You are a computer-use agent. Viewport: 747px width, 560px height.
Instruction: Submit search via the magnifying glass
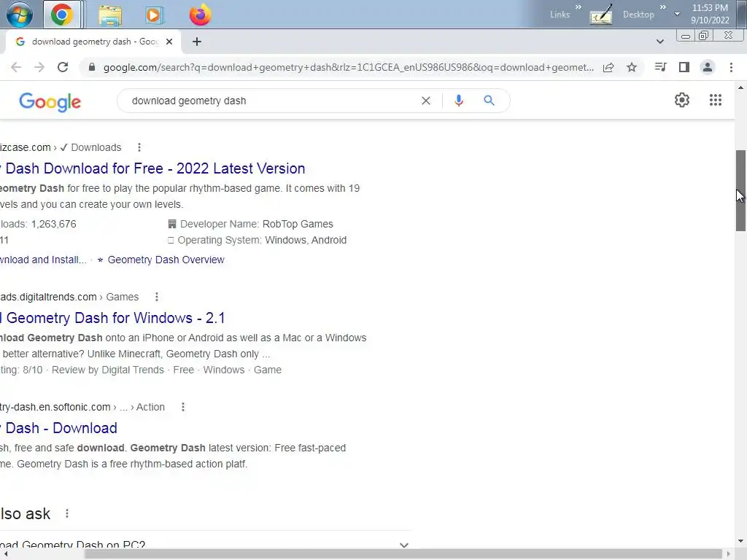click(489, 101)
